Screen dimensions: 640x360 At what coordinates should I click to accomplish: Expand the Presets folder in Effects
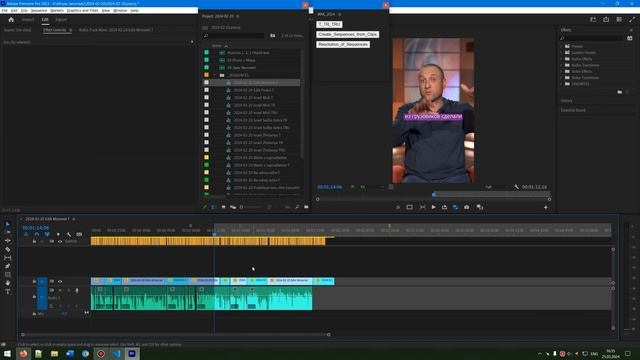562,47
